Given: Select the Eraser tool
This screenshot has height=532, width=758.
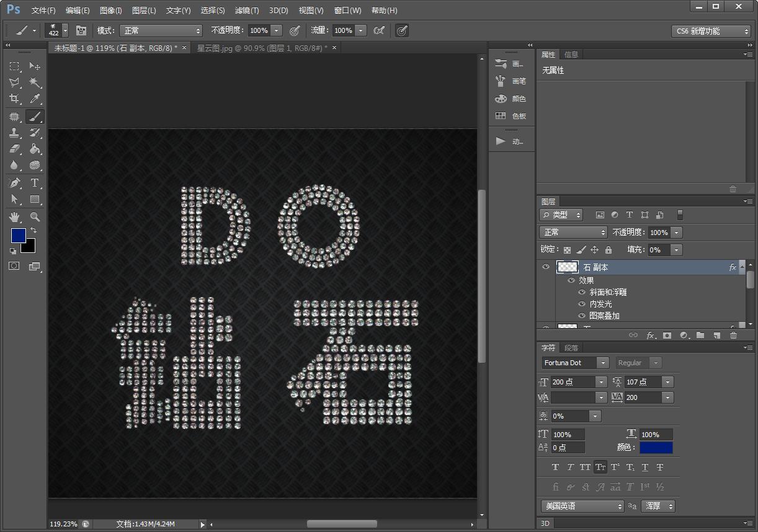Looking at the screenshot, I should [14, 149].
